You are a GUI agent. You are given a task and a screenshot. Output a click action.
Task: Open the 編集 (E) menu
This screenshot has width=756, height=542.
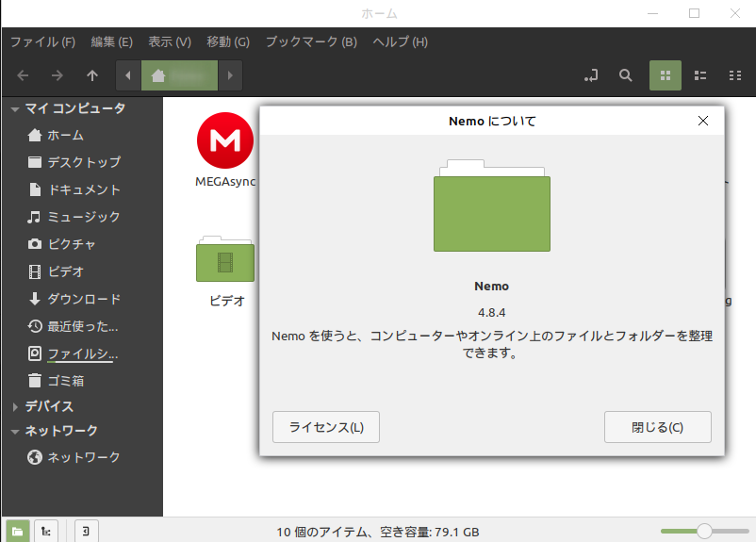coord(112,42)
